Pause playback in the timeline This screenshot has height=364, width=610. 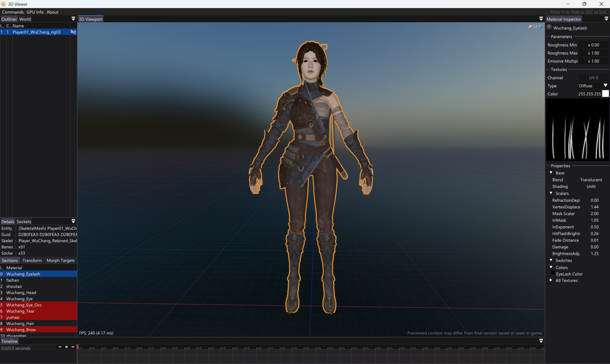pos(66,347)
